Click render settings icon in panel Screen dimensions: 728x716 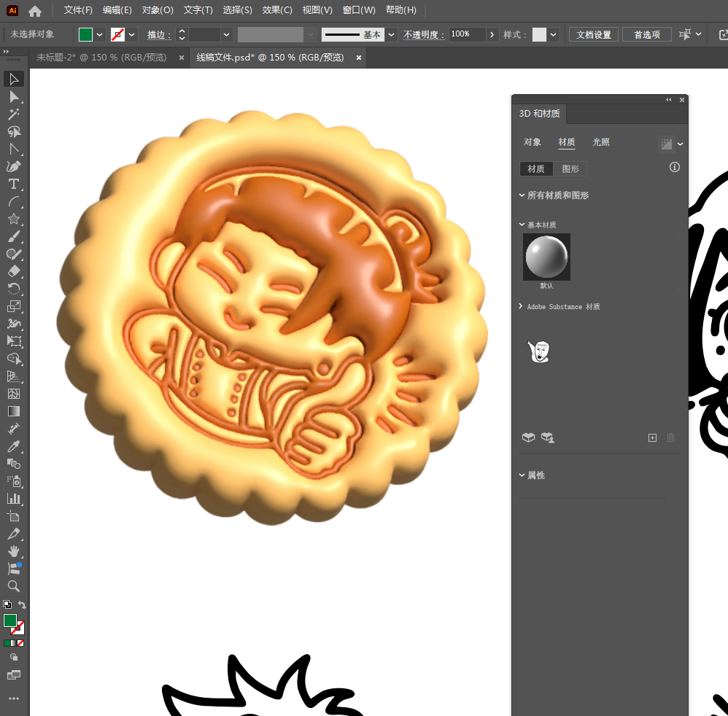point(666,144)
